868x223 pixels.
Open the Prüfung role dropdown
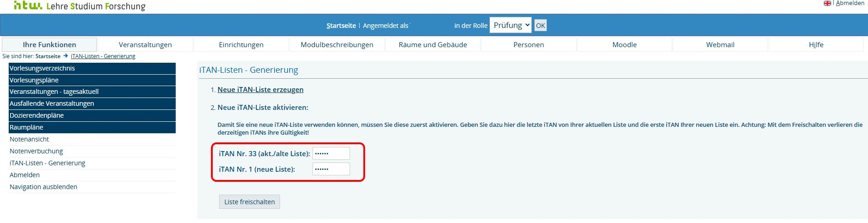tap(510, 25)
